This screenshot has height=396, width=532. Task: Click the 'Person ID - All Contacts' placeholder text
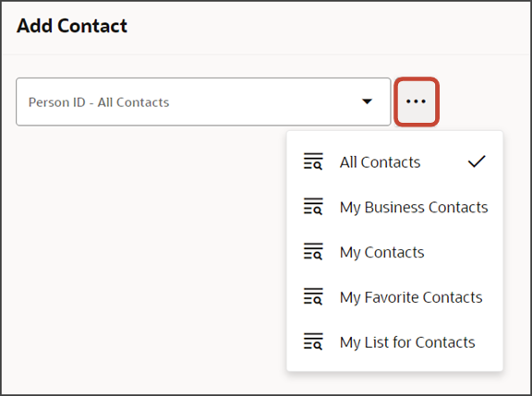coord(99,102)
